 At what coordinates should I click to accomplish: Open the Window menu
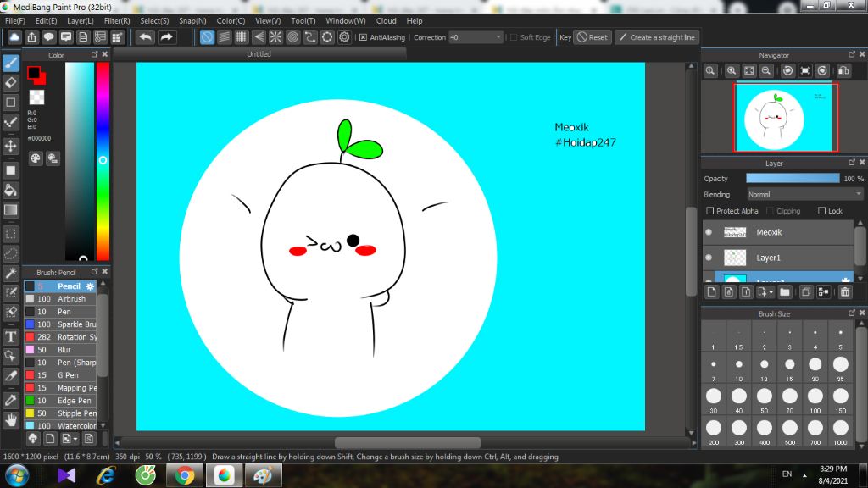[x=346, y=20]
